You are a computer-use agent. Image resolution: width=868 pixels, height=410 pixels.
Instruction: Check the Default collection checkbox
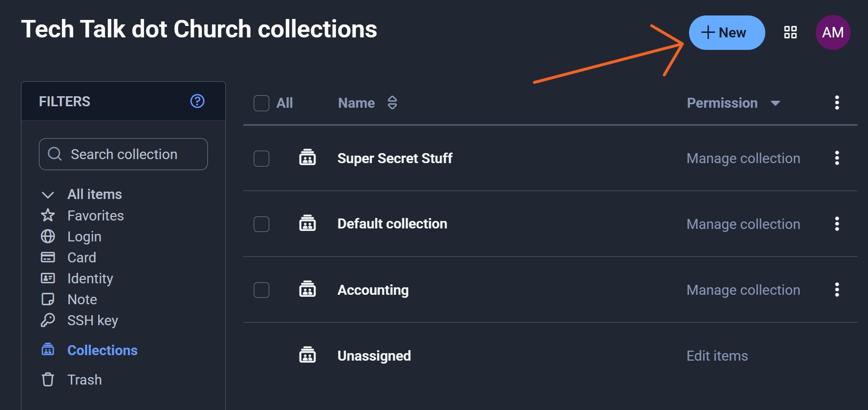pos(261,224)
